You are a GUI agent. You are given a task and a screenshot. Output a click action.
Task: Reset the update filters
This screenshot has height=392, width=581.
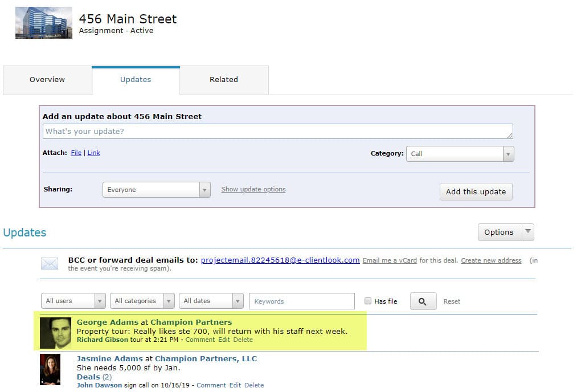(x=452, y=301)
